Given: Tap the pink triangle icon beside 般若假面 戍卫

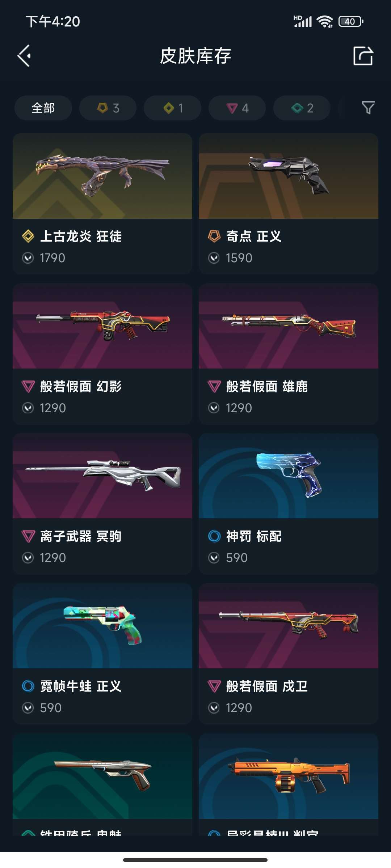Looking at the screenshot, I should [214, 686].
